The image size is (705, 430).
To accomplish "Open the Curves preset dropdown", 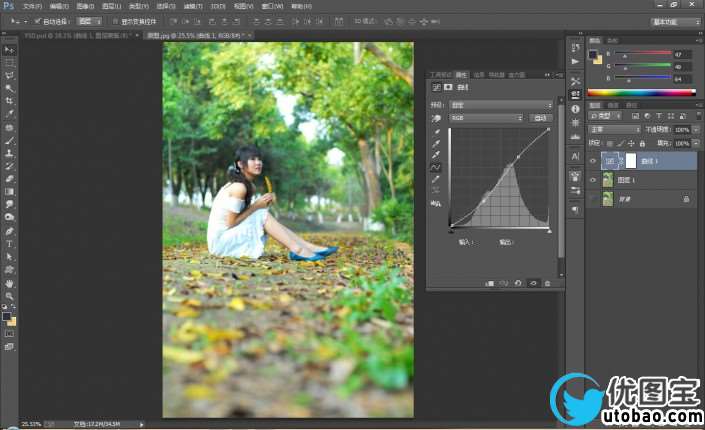I will 500,105.
